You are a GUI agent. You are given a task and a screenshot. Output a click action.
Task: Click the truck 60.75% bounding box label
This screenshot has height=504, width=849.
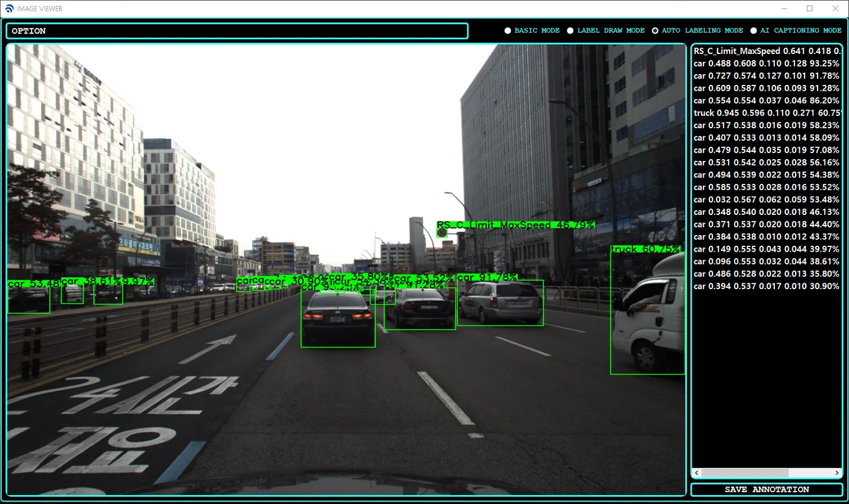point(646,249)
